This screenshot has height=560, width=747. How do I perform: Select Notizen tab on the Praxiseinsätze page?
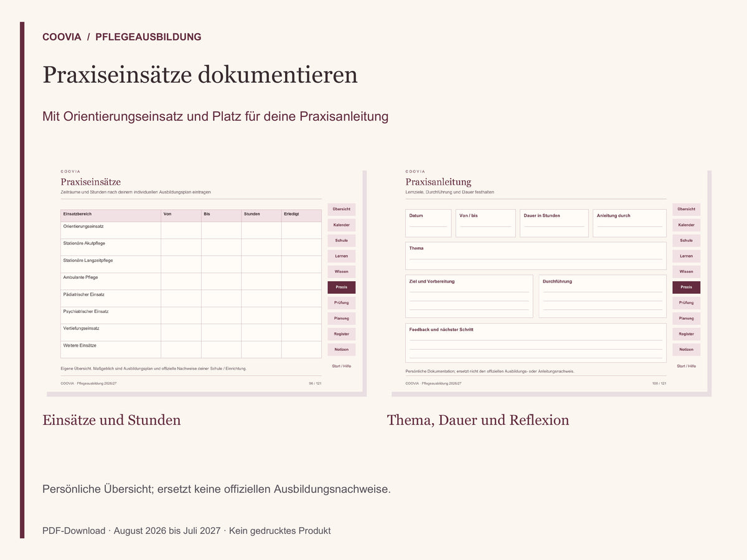[341, 349]
